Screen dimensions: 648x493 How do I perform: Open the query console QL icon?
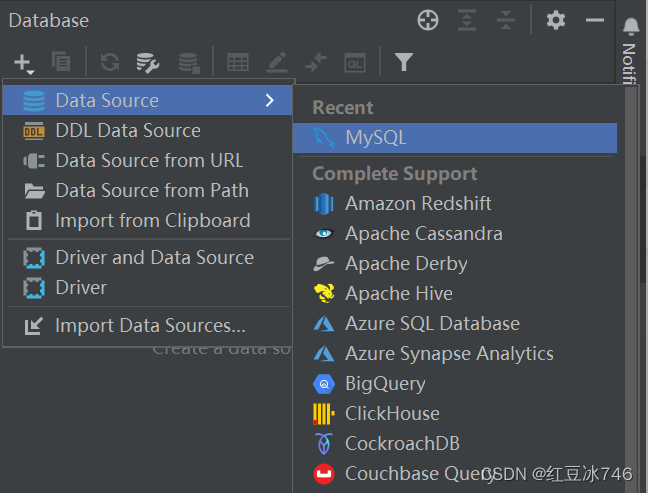tap(355, 63)
